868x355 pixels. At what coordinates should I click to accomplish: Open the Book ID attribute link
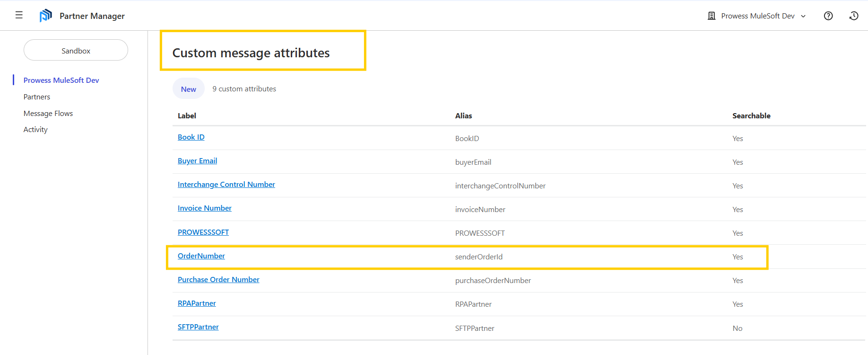[191, 137]
